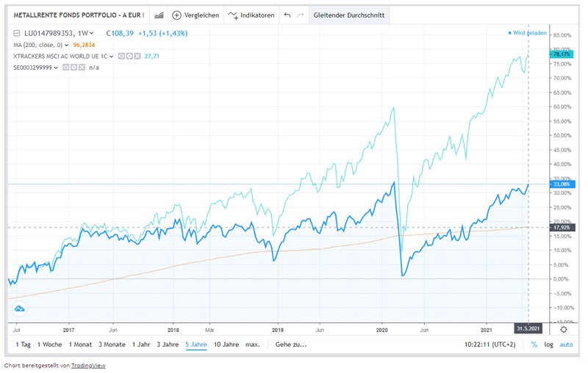
Task: Click the redo arrow icon
Action: [301, 15]
